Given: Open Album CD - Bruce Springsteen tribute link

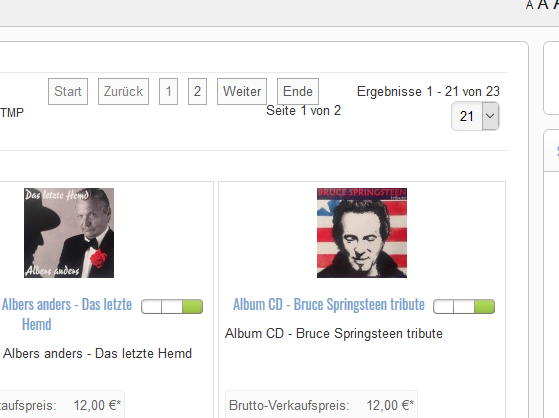Looking at the screenshot, I should 329,305.
